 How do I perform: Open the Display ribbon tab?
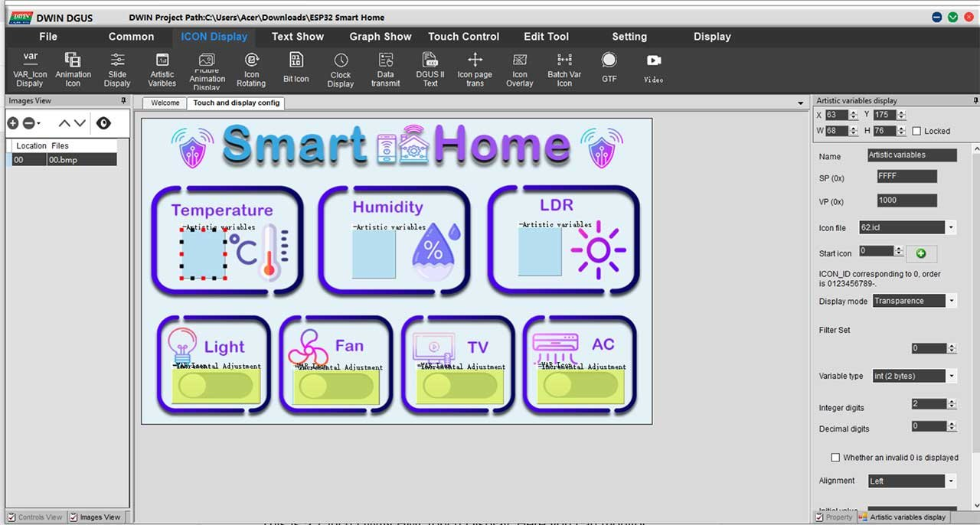[712, 36]
